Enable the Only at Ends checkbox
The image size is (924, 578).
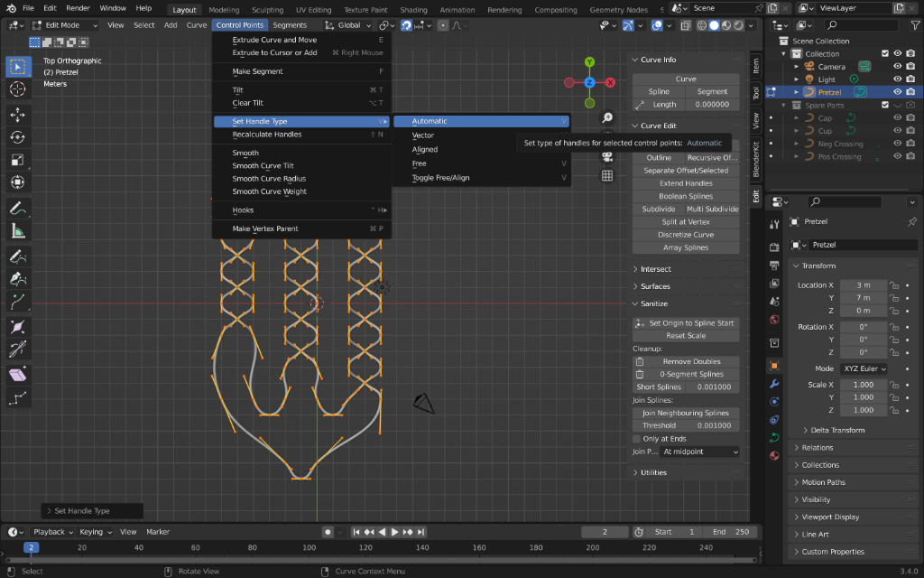[x=637, y=439]
